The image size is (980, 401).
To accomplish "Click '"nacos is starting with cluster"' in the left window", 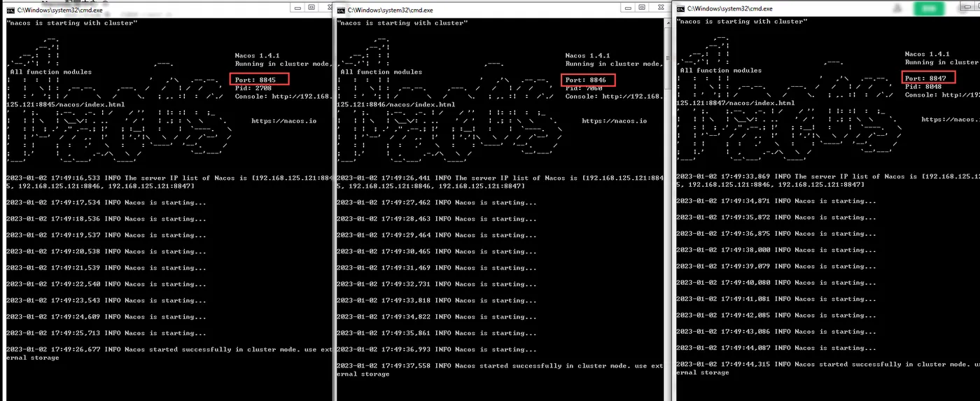I will pos(71,22).
